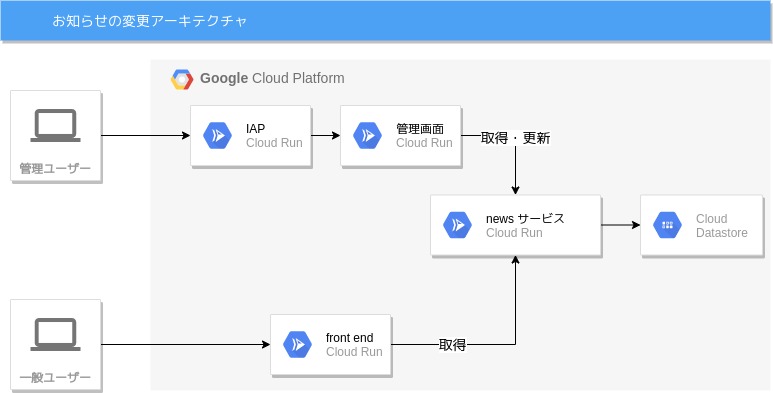This screenshot has height=393, width=773.
Task: Click the front end text label
Action: pyautogui.click(x=350, y=338)
